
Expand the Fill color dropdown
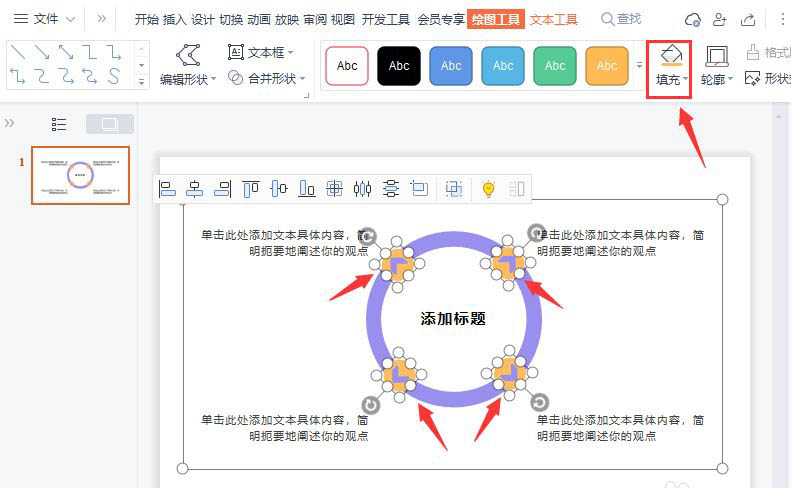tap(686, 80)
